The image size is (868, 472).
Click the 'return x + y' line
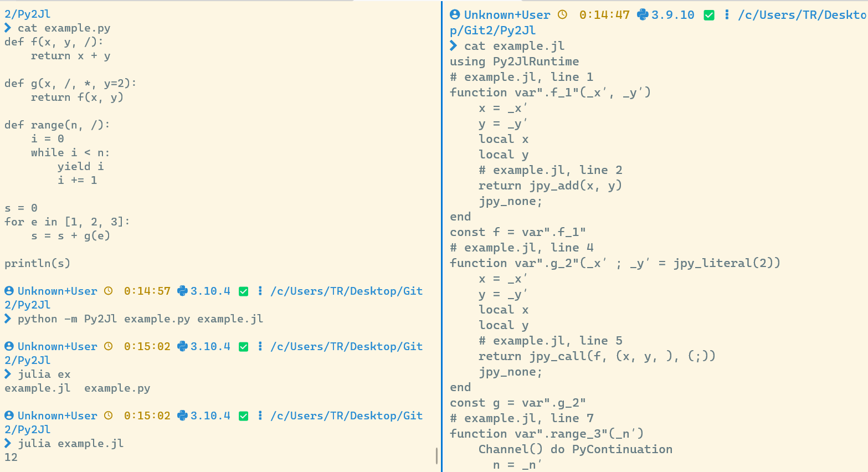(x=70, y=56)
